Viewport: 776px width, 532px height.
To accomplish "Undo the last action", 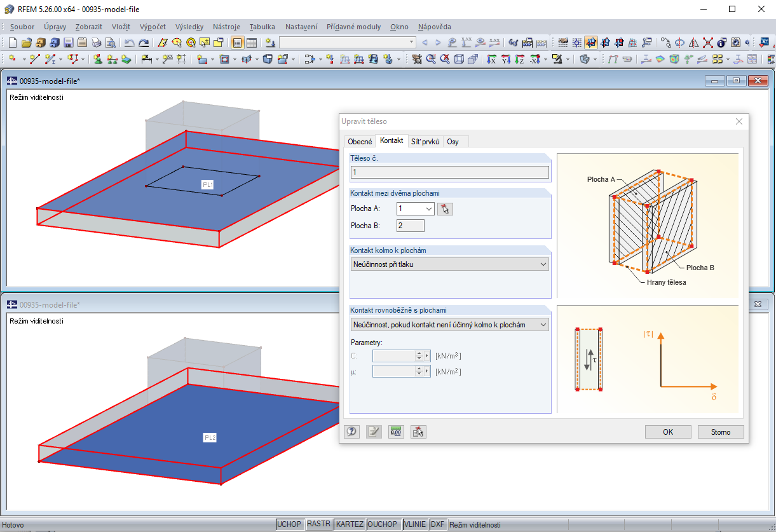I will [129, 43].
